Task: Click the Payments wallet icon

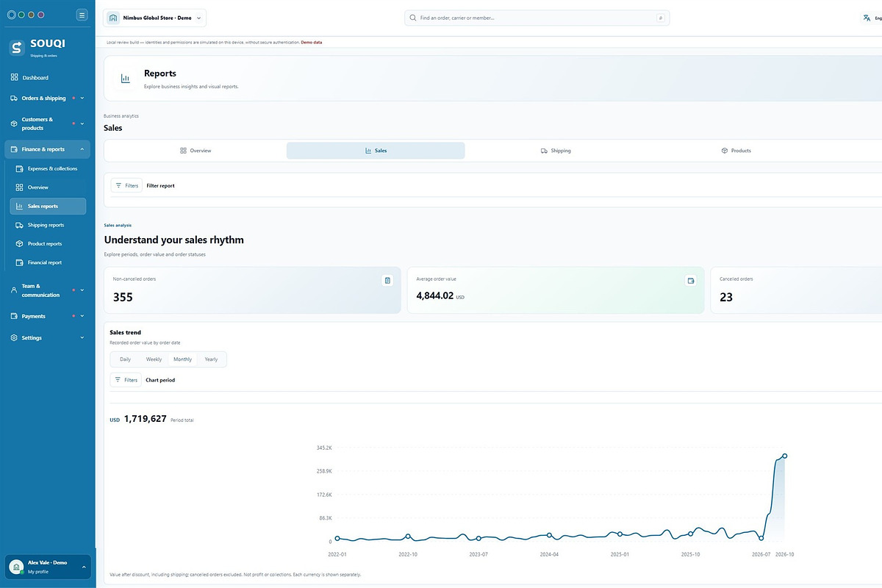Action: [14, 316]
